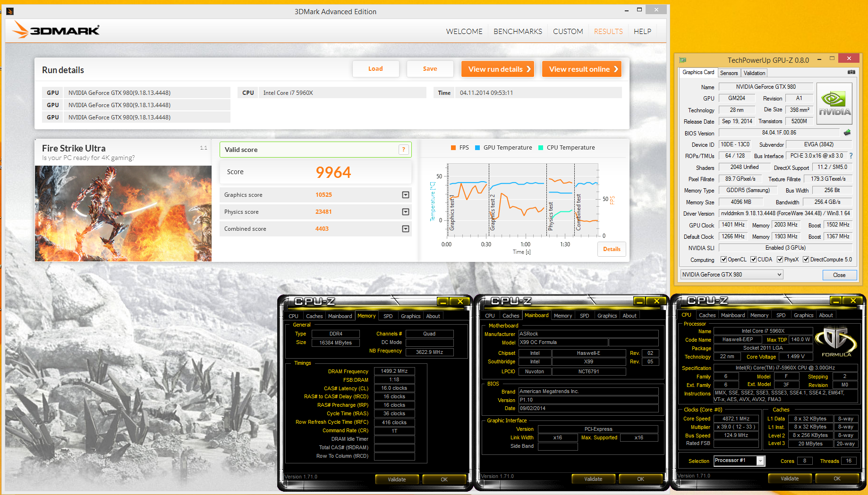
Task: Click the NVIDIA SLI field Enabled (3 GPUs)
Action: coord(785,248)
